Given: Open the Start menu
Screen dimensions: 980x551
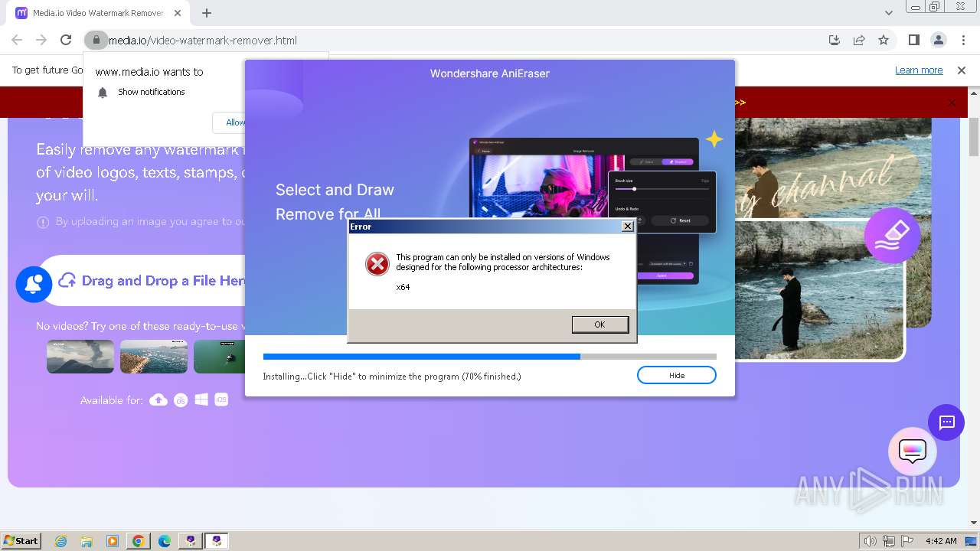Looking at the screenshot, I should coord(21,540).
